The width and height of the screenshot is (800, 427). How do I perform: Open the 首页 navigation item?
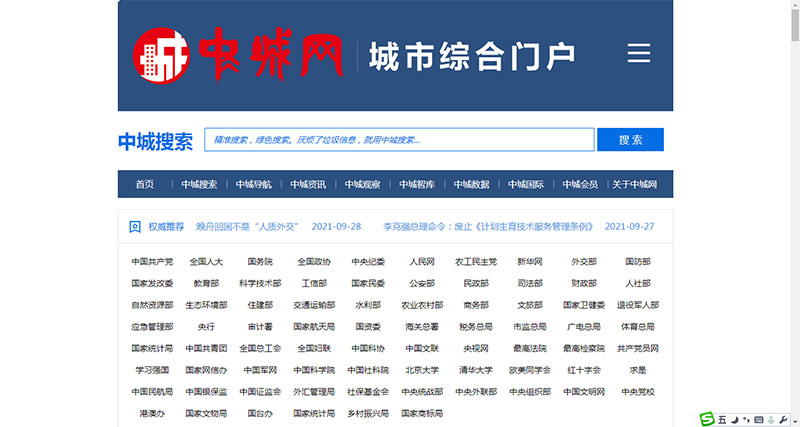click(145, 184)
